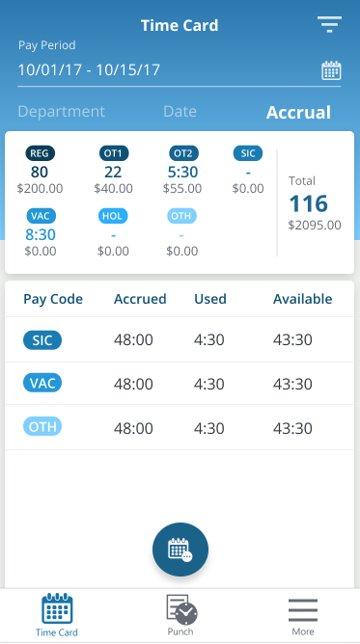Select the OT2 pay code badge
Image resolution: width=360 pixels, height=644 pixels.
click(x=183, y=153)
